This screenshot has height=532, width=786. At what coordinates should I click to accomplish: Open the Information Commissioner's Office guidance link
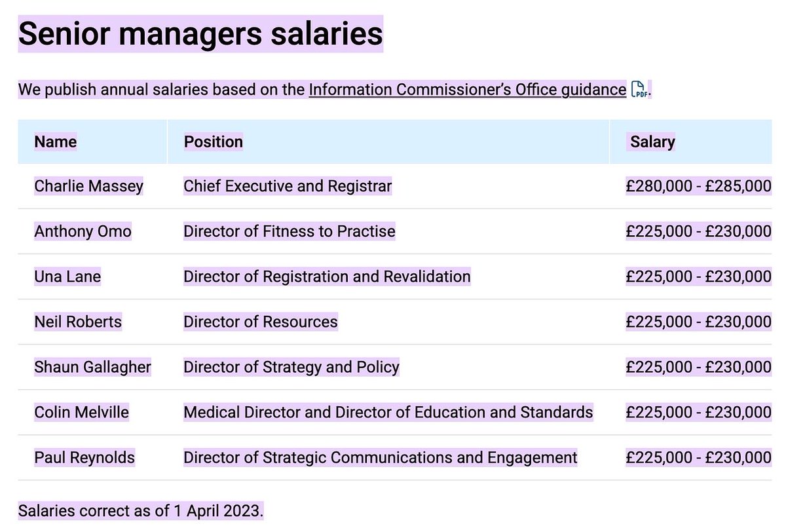[467, 89]
